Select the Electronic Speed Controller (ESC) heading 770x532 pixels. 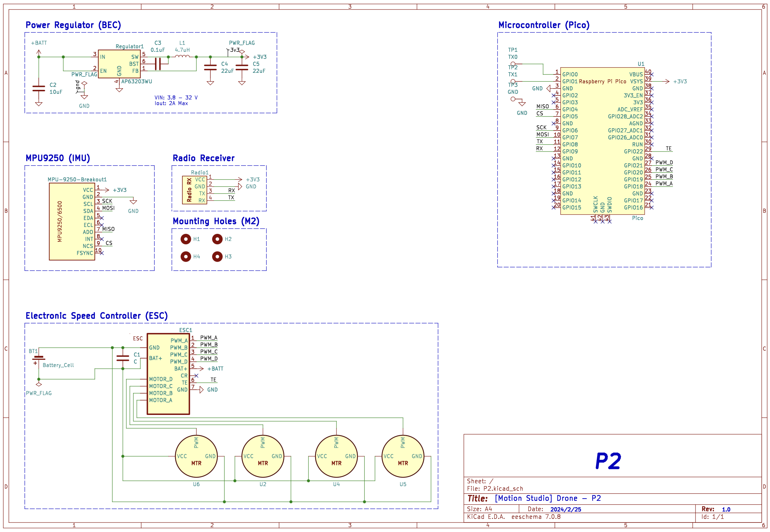[x=97, y=316]
